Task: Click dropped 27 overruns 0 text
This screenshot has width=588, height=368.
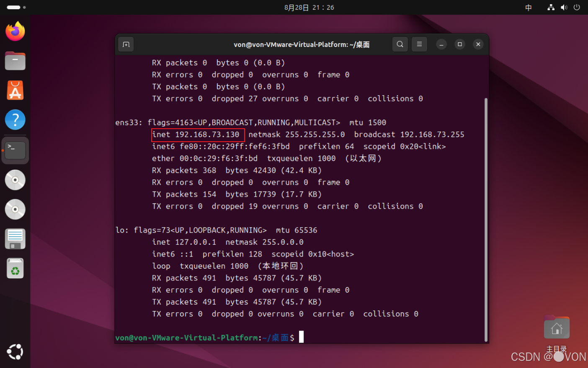Action: [x=260, y=99]
